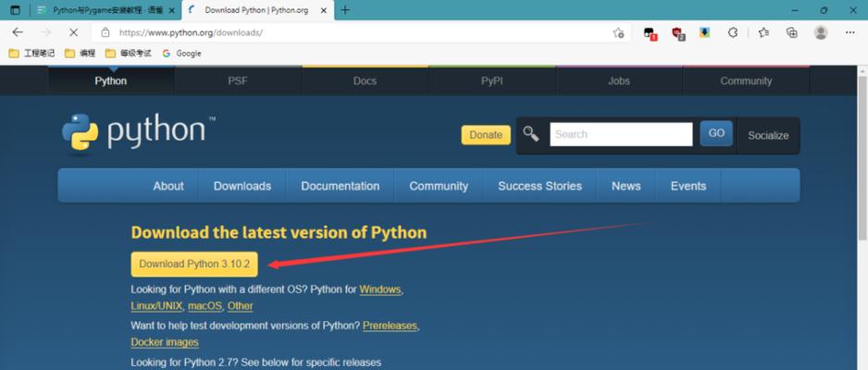
Task: Click the Donate button
Action: coord(486,135)
